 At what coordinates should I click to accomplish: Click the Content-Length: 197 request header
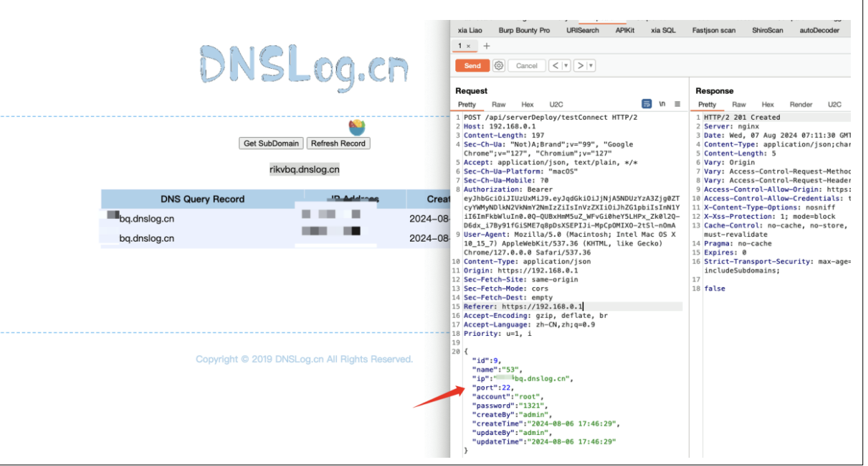[504, 136]
